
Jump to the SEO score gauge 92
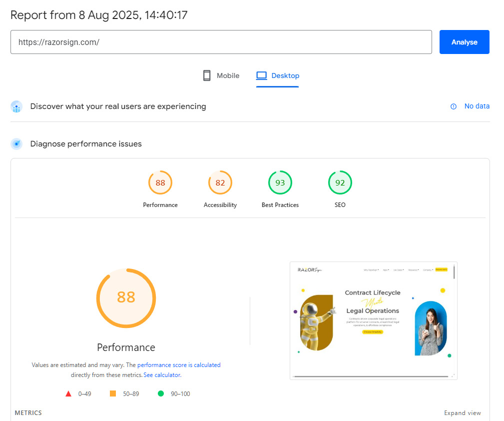pos(340,182)
